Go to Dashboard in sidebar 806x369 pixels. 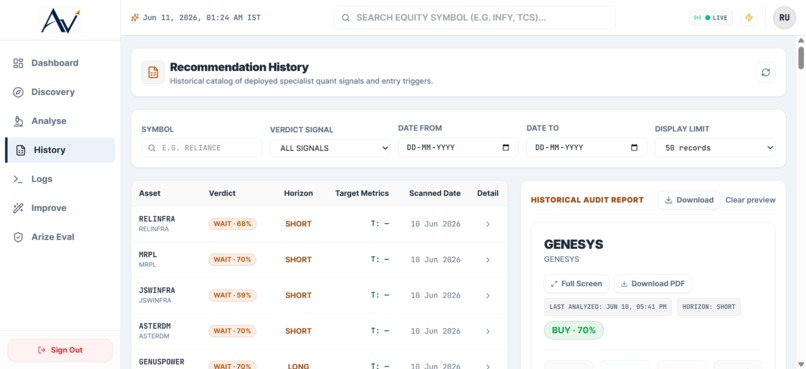pyautogui.click(x=60, y=63)
